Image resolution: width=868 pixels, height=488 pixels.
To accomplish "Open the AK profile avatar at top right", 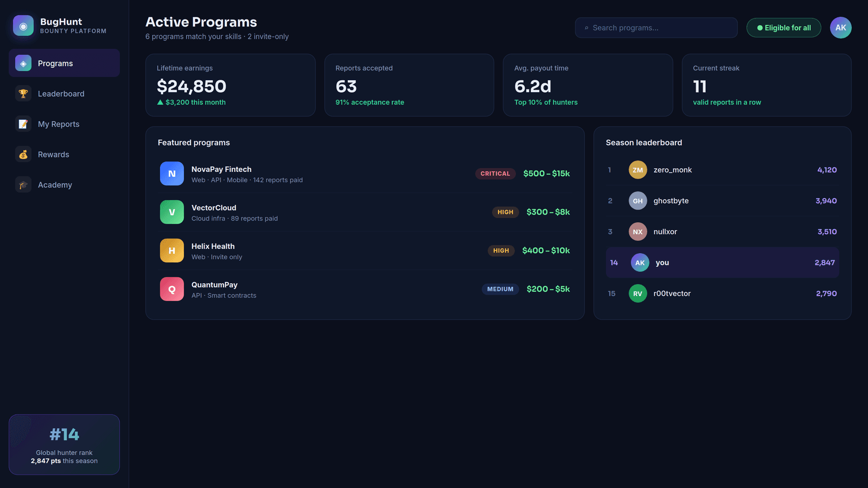I will pos(841,28).
